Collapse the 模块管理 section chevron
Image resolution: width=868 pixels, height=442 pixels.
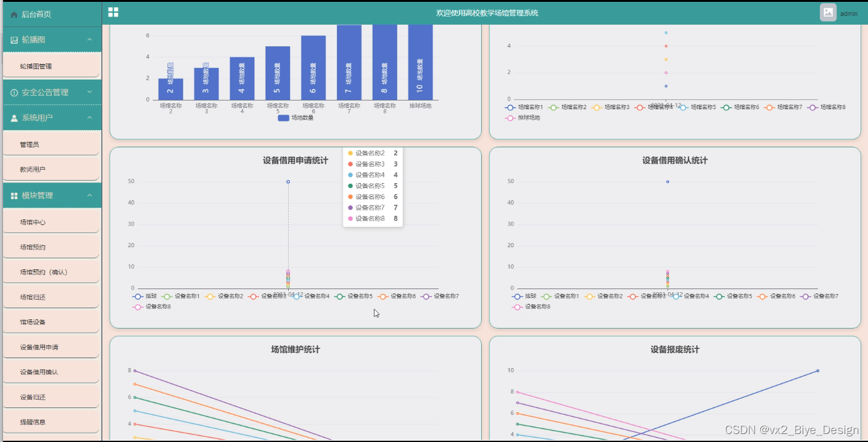tap(89, 195)
